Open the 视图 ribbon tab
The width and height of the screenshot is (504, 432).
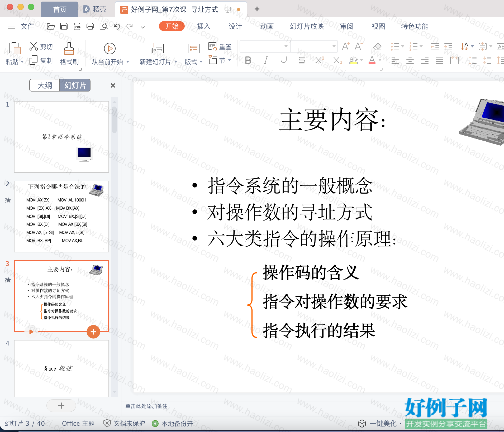pos(378,26)
